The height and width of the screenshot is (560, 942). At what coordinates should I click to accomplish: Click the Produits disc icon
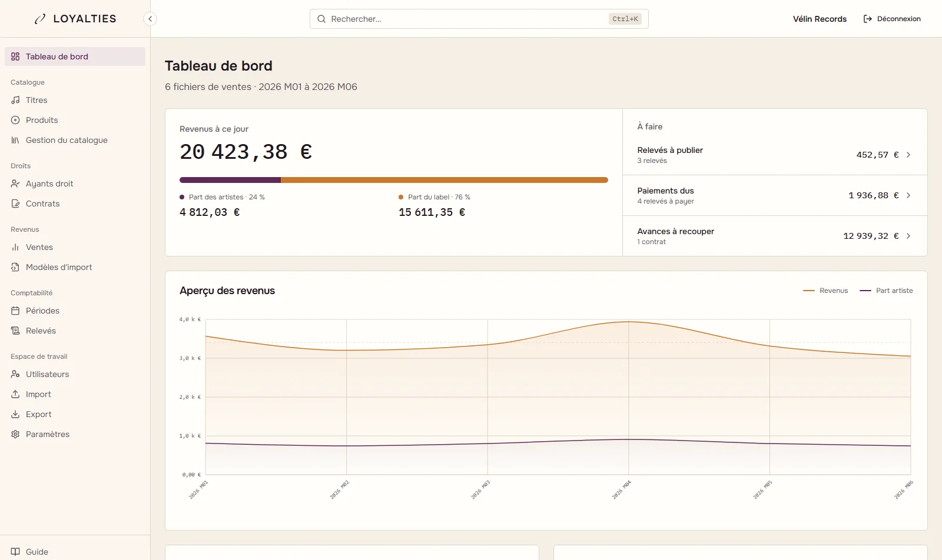pyautogui.click(x=15, y=120)
